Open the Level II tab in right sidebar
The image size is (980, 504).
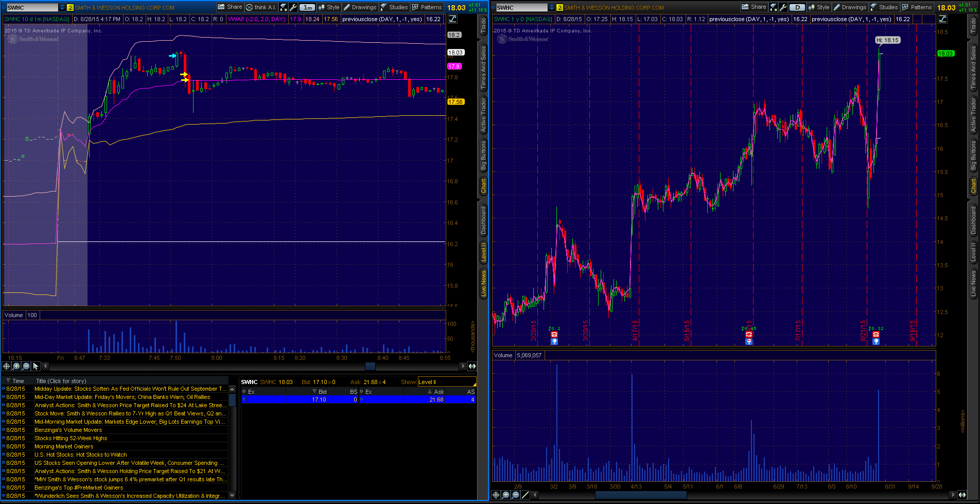[973, 252]
